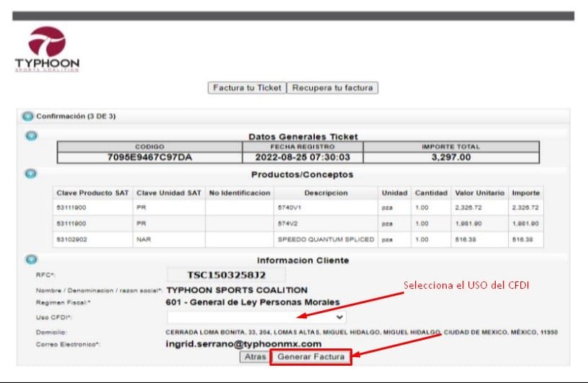
Task: Collapse the Informacion Cliente section icon
Action: 31,259
